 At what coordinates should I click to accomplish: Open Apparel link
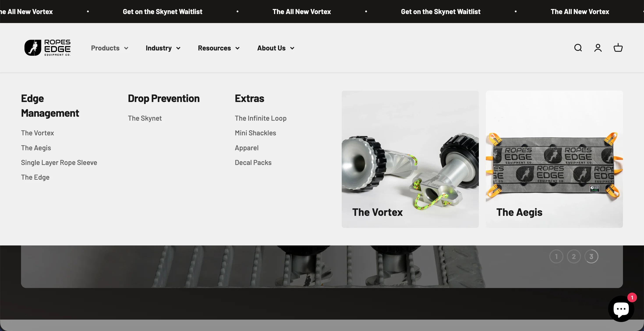tap(246, 148)
